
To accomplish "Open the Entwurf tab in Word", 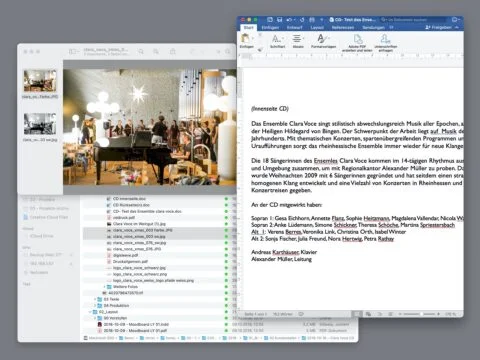I will pyautogui.click(x=294, y=27).
